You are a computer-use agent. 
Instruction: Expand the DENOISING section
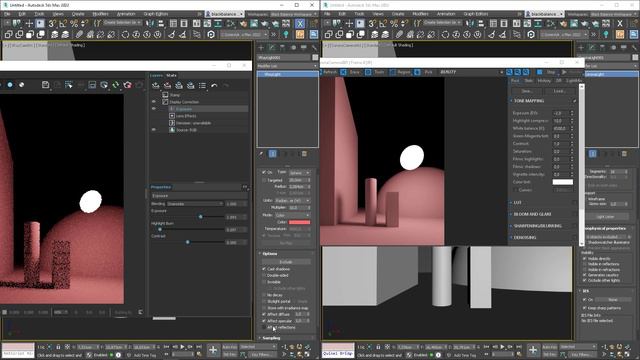pos(525,237)
